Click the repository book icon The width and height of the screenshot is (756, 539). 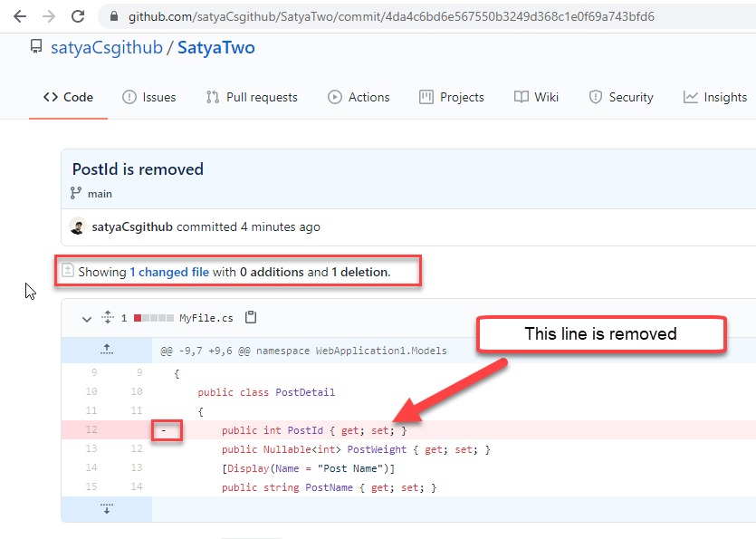[36, 47]
